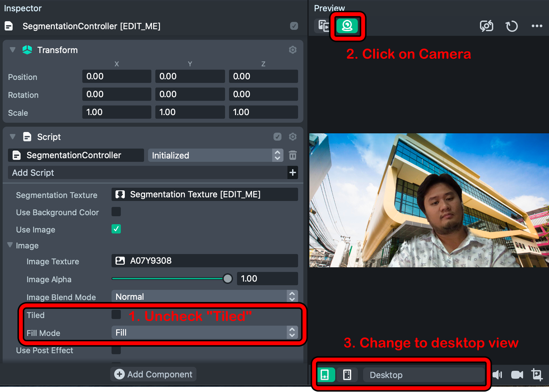This screenshot has height=392, width=549.
Task: Toggle the Script component enabled checkbox
Action: pos(277,137)
